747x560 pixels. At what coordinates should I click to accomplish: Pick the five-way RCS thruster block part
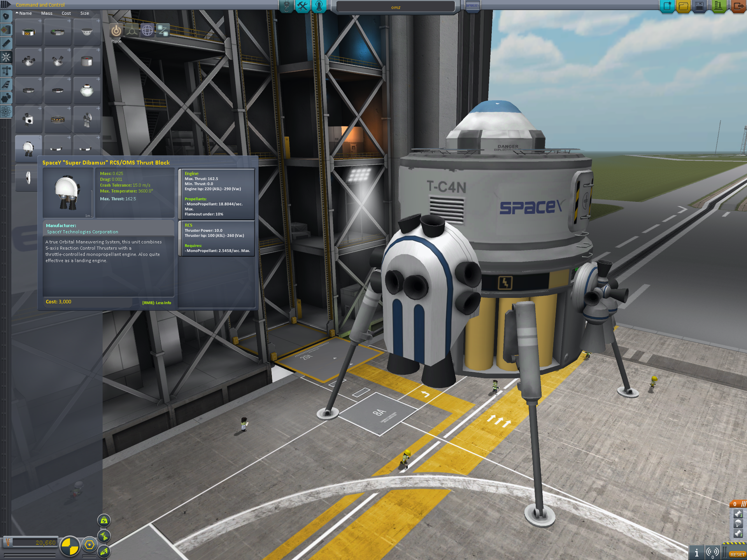[28, 61]
